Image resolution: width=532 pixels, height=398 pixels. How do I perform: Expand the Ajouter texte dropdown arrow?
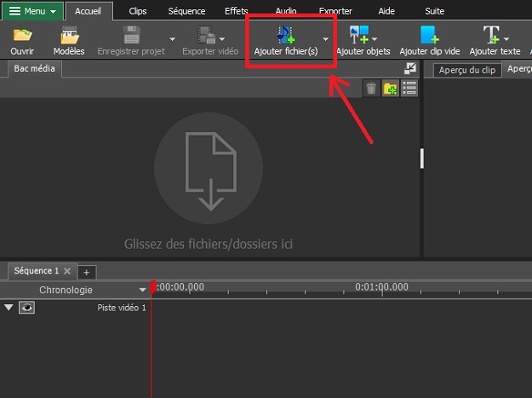click(506, 39)
